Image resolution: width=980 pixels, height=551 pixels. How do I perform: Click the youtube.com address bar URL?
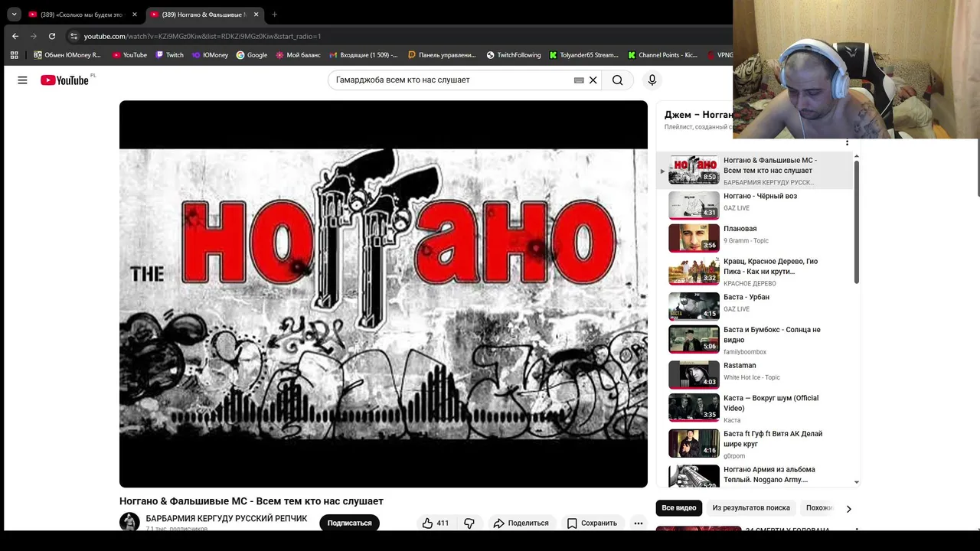pos(202,36)
